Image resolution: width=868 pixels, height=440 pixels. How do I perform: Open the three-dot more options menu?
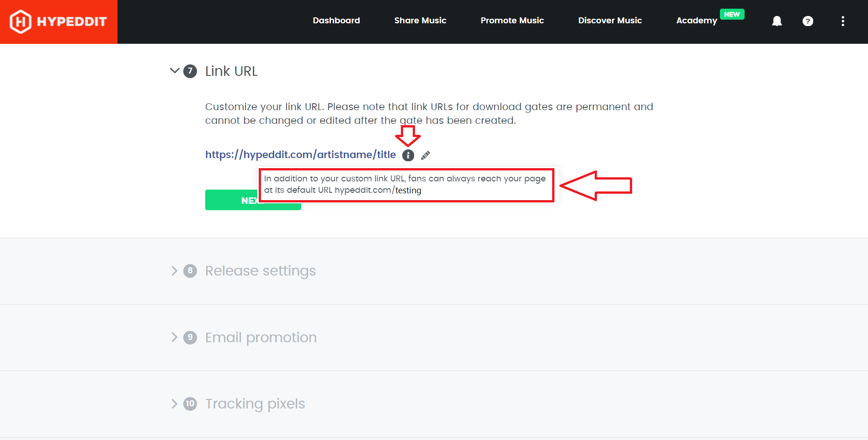point(842,21)
